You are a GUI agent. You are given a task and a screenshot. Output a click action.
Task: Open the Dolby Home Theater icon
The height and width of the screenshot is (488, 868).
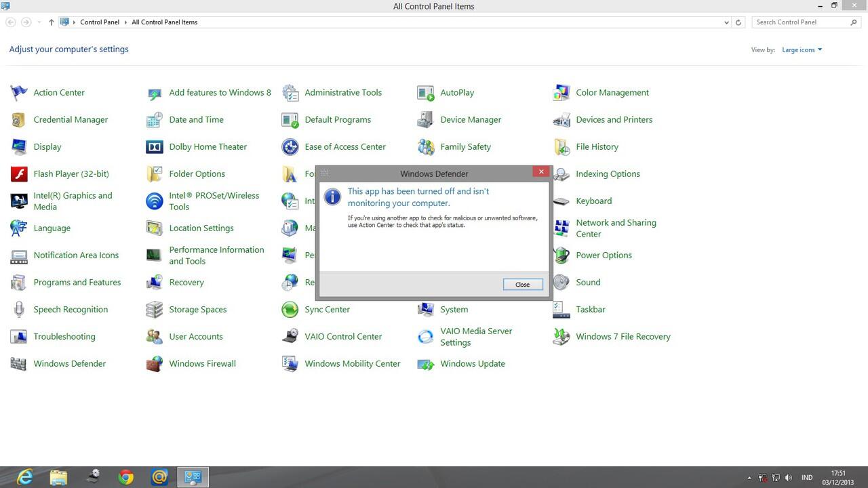(x=155, y=147)
